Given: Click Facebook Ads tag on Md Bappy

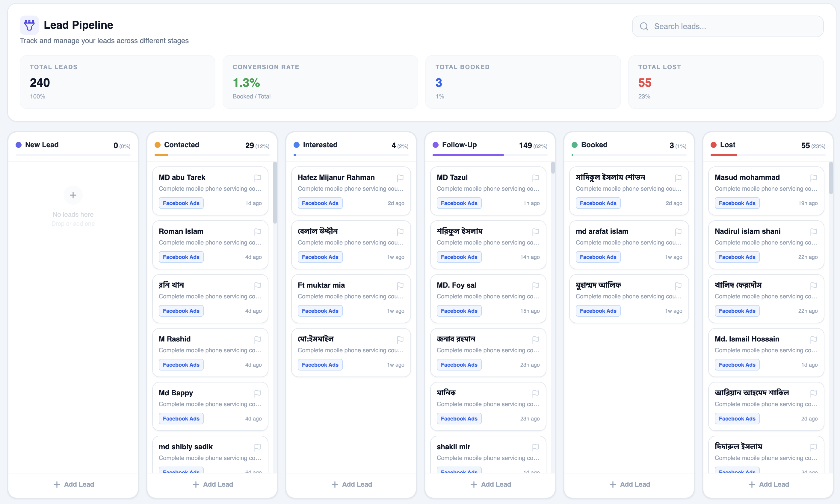Looking at the screenshot, I should coord(181,419).
